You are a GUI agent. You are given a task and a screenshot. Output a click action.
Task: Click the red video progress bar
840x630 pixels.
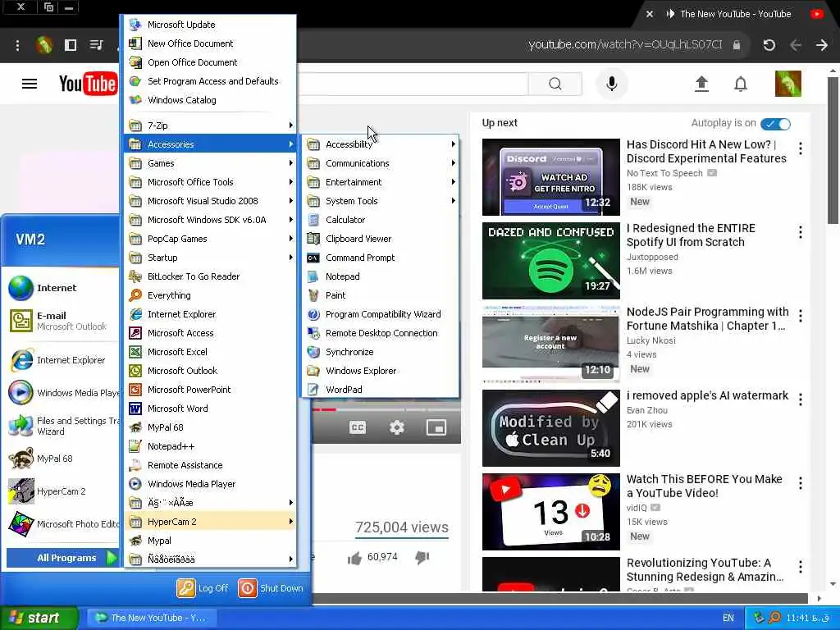pos(324,410)
